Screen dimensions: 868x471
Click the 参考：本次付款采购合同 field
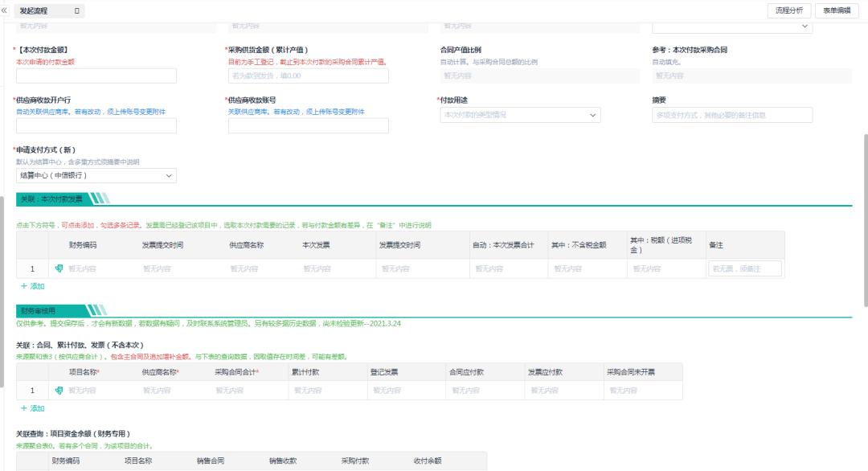click(751, 76)
